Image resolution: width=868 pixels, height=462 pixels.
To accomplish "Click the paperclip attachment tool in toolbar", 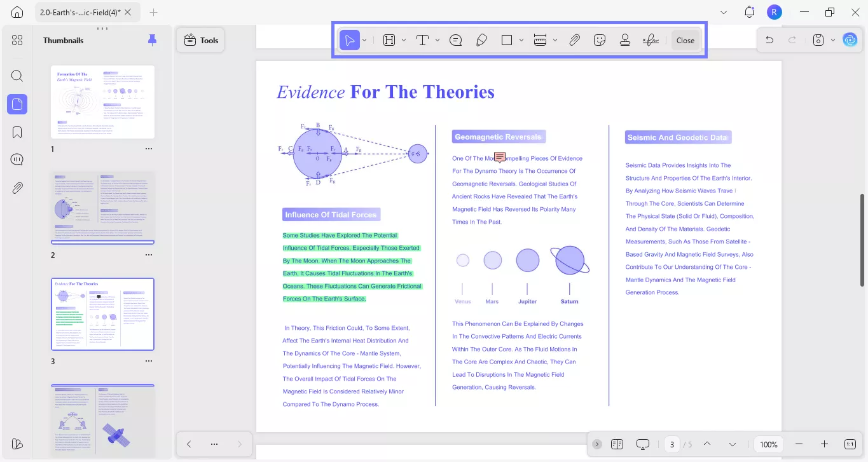I will (574, 40).
